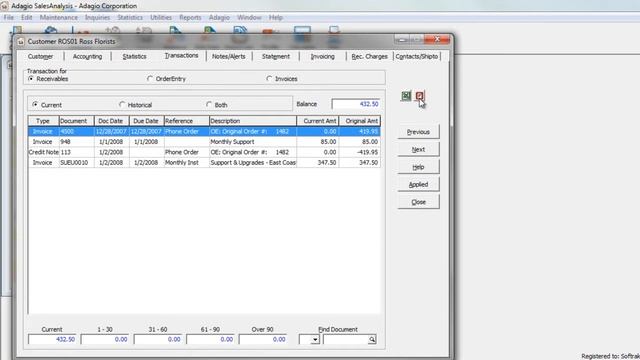The width and height of the screenshot is (640, 360).
Task: Select the Credit Note 113 row
Action: (x=204, y=152)
